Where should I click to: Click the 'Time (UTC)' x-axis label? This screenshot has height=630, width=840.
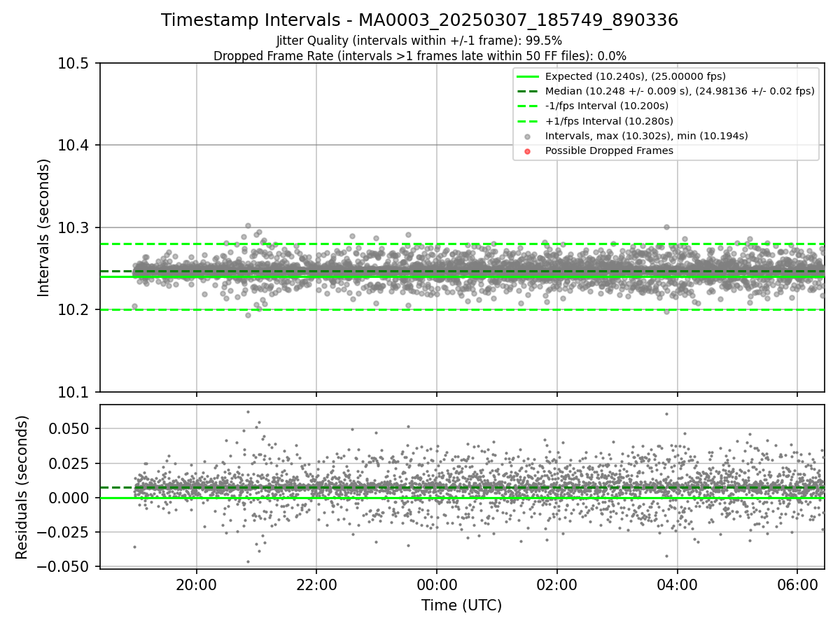(461, 605)
